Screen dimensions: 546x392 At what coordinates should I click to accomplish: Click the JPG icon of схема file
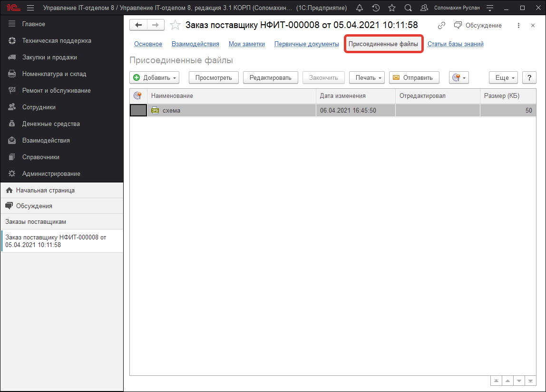click(x=155, y=111)
